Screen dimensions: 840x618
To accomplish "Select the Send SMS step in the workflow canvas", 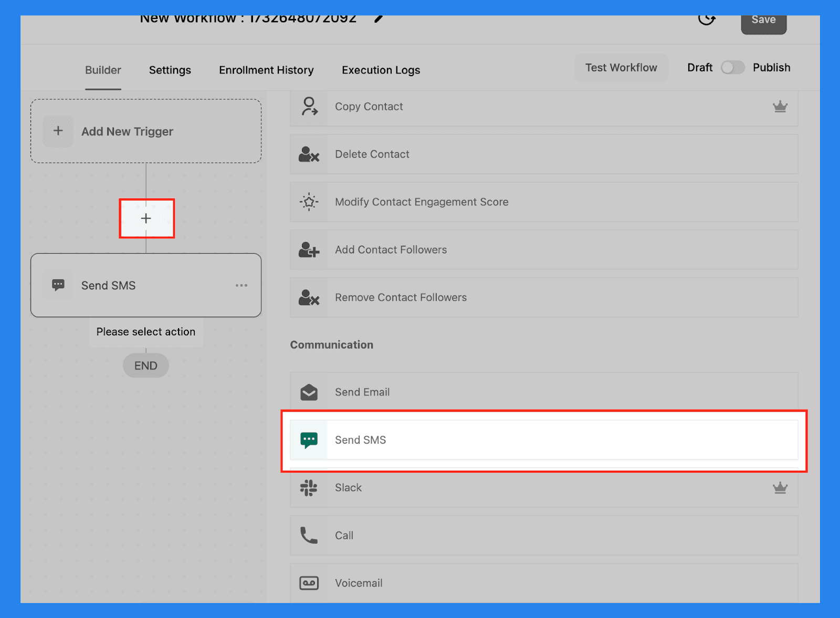I will click(x=146, y=285).
